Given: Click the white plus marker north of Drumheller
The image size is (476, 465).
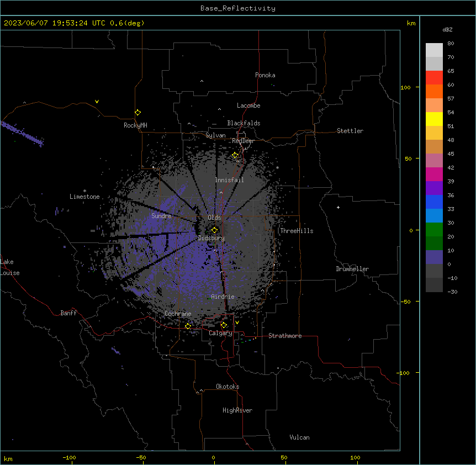Looking at the screenshot, I should tap(338, 207).
